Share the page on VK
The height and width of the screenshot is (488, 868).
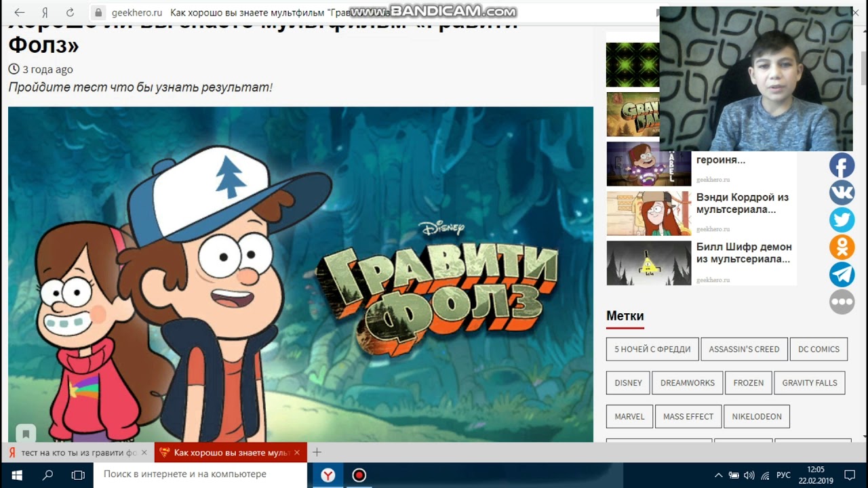point(842,192)
